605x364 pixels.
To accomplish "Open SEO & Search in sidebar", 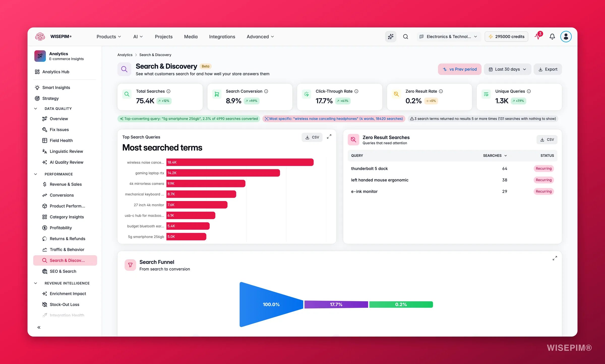I will (65, 271).
